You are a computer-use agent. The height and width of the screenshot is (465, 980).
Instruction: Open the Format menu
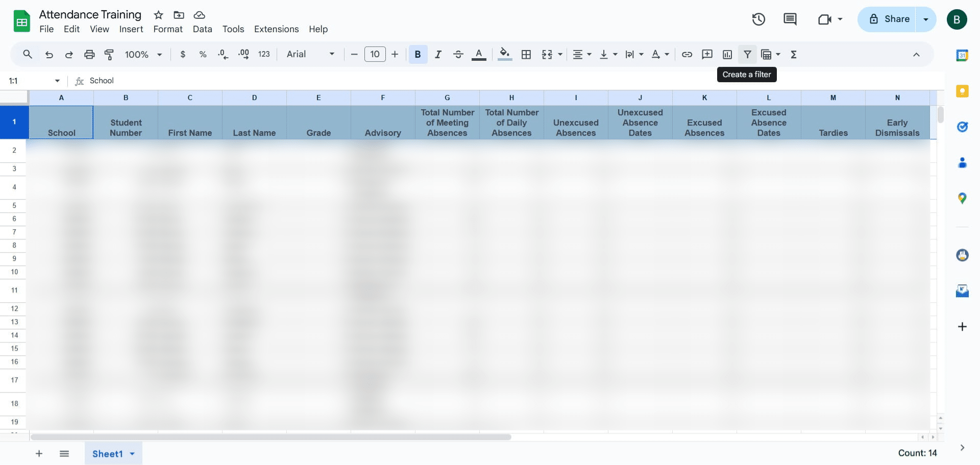[168, 29]
